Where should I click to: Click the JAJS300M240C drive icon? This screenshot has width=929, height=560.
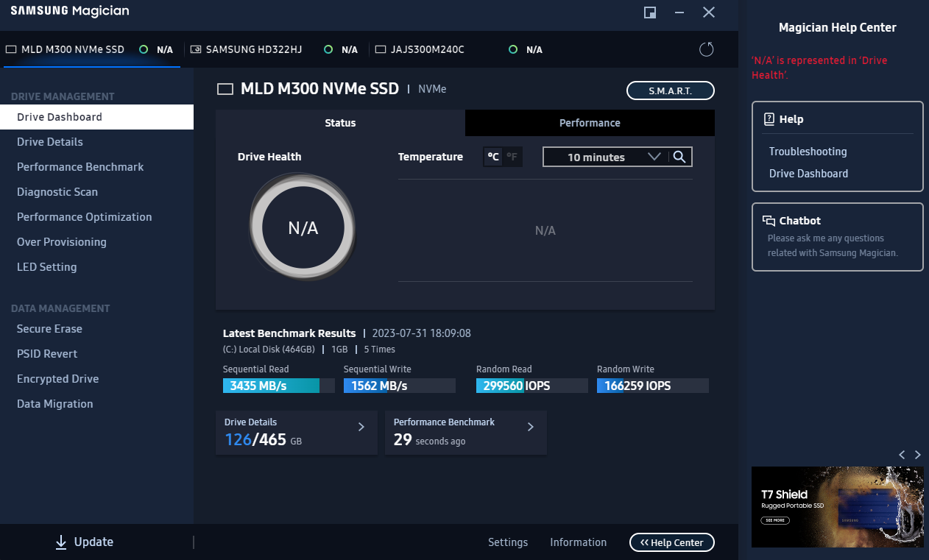pyautogui.click(x=381, y=50)
